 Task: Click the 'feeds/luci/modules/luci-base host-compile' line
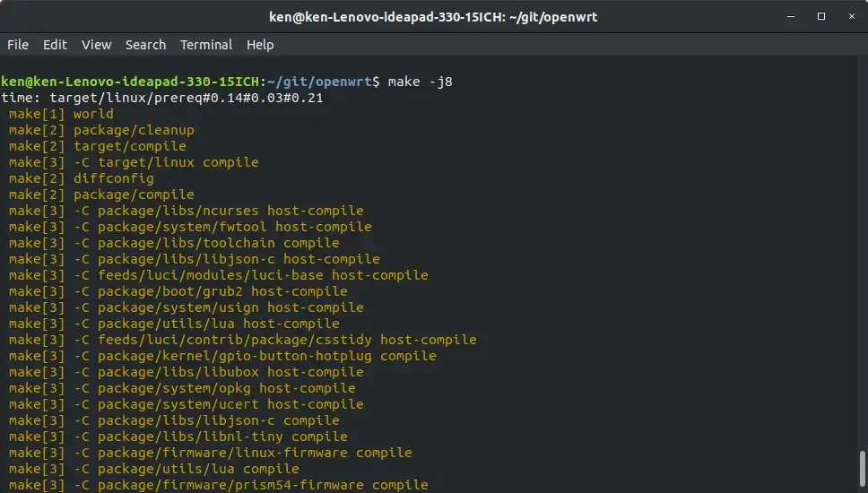coord(218,275)
